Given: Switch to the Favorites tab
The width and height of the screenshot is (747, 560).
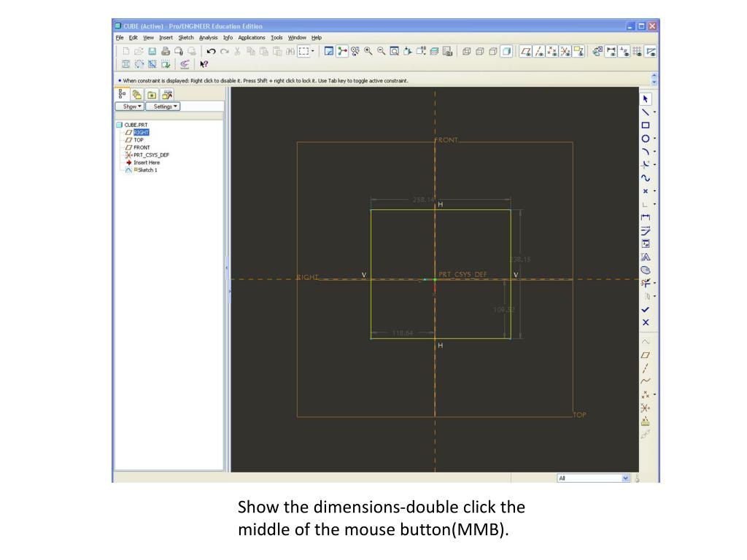Looking at the screenshot, I should 167,95.
